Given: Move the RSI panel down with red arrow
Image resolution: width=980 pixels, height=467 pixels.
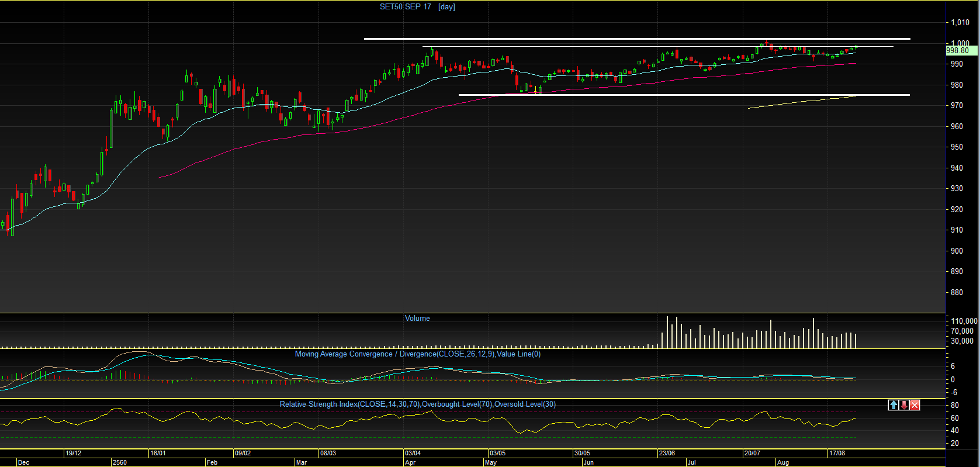Looking at the screenshot, I should pyautogui.click(x=904, y=405).
